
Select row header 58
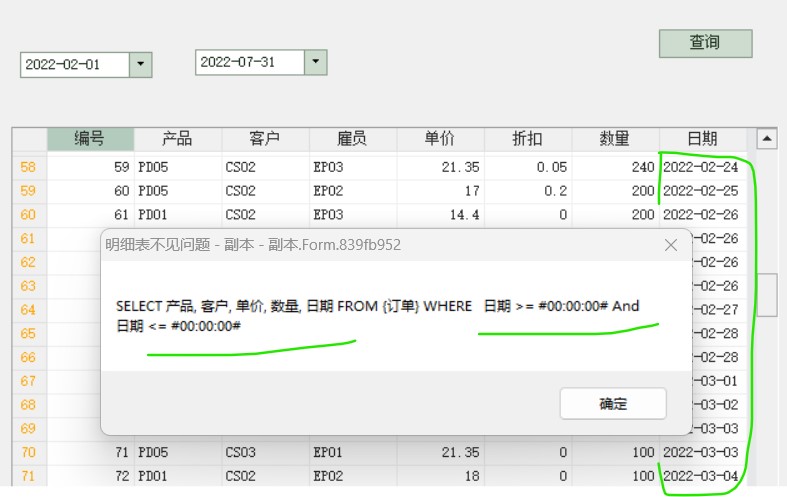(28, 167)
